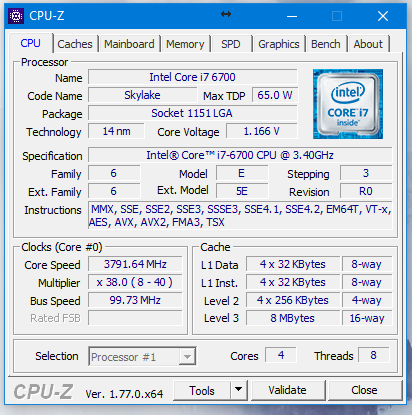Image resolution: width=412 pixels, height=415 pixels.
Task: Click the CPU-Z app icon in title bar
Action: click(x=16, y=16)
